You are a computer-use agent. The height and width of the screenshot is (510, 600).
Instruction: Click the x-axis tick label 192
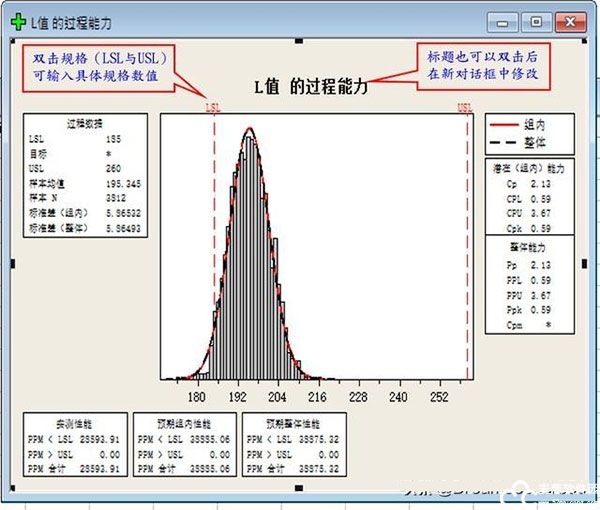coord(238,397)
